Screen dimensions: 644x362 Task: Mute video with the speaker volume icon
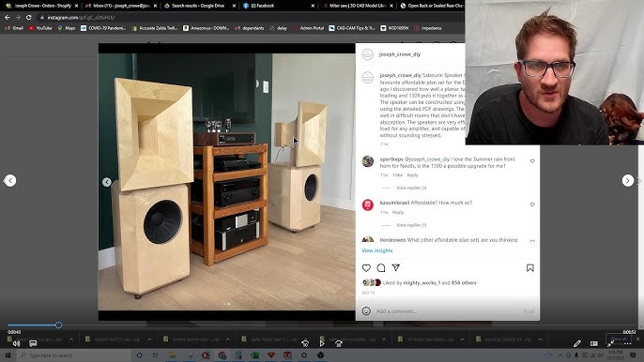17,343
